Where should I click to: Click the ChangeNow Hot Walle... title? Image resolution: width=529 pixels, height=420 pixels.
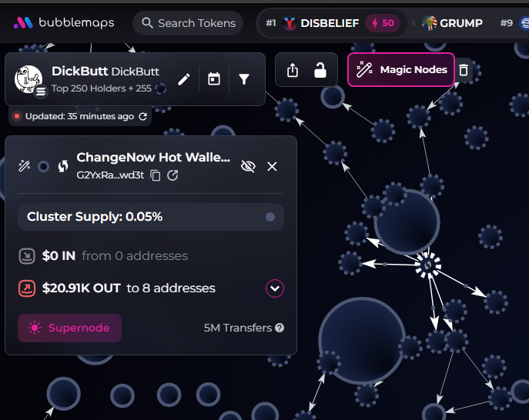click(x=153, y=157)
